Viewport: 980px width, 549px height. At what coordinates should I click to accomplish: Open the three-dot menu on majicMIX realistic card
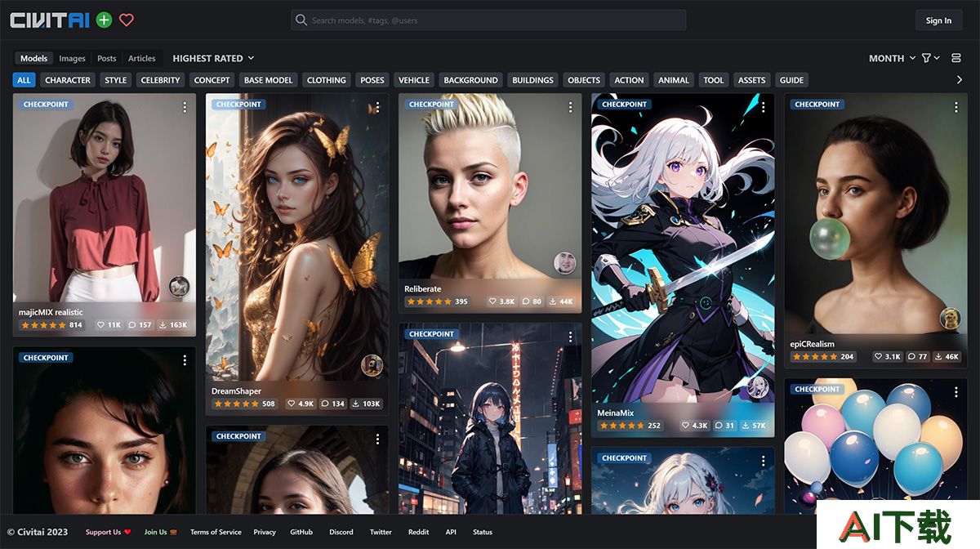(185, 107)
